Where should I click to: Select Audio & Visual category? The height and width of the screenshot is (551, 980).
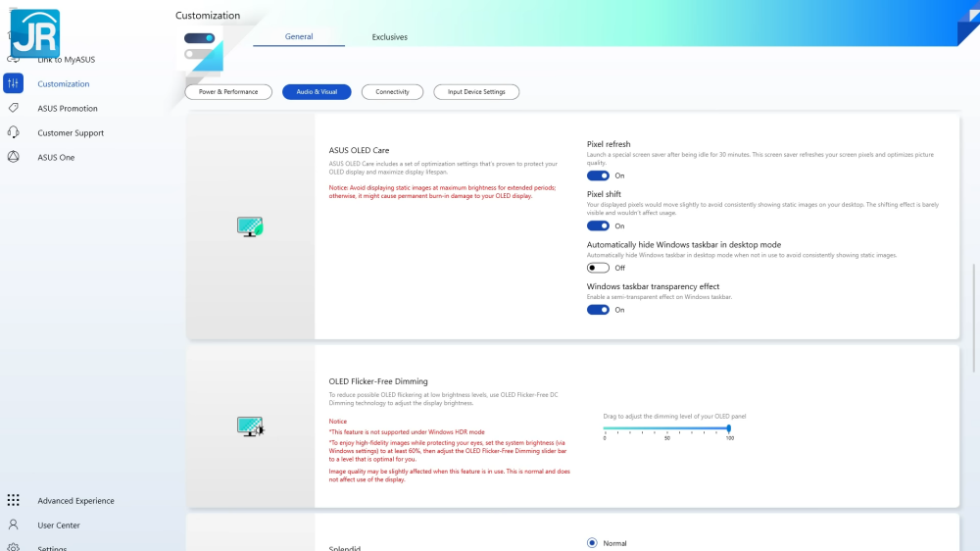317,92
